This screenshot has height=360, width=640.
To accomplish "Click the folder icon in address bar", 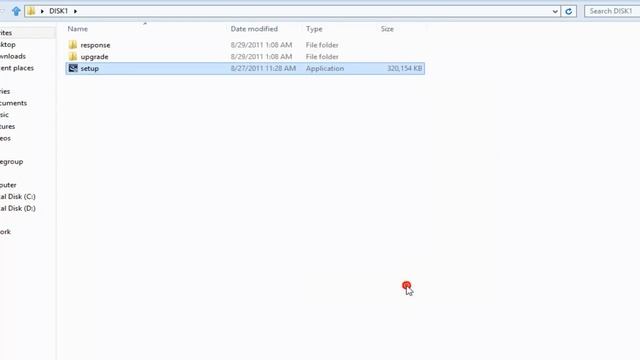I will [x=31, y=11].
